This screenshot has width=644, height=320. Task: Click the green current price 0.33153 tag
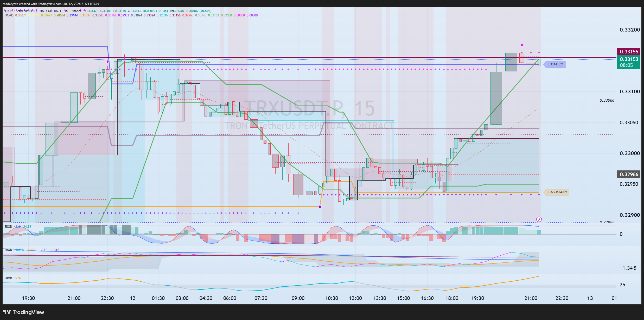629,62
